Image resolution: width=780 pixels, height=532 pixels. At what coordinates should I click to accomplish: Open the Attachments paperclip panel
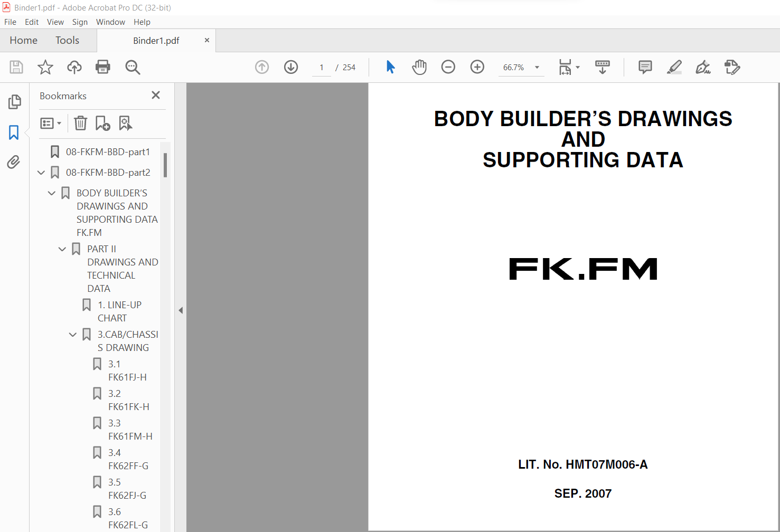pos(14,161)
